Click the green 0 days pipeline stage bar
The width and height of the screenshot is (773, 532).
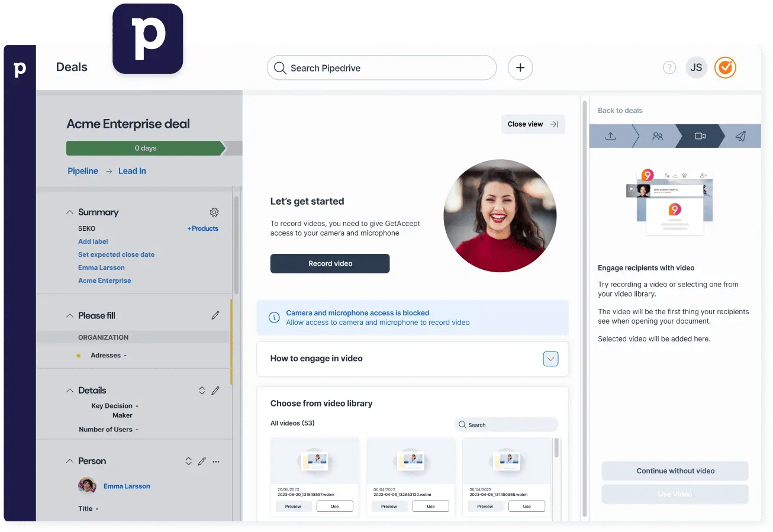(x=146, y=149)
